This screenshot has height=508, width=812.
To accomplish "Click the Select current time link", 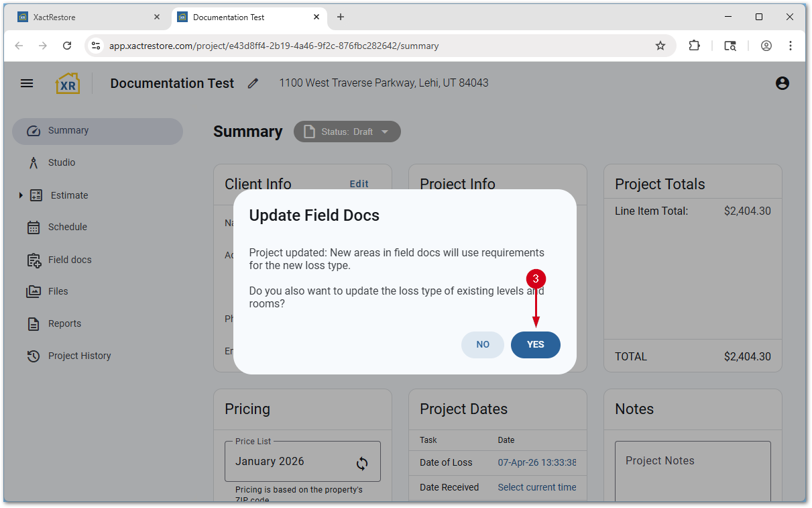I will (536, 487).
